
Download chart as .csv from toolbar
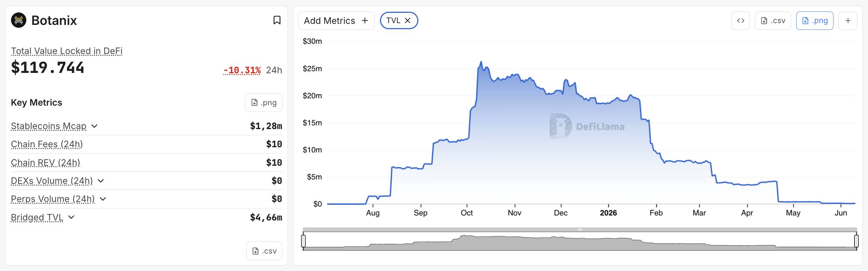773,21
